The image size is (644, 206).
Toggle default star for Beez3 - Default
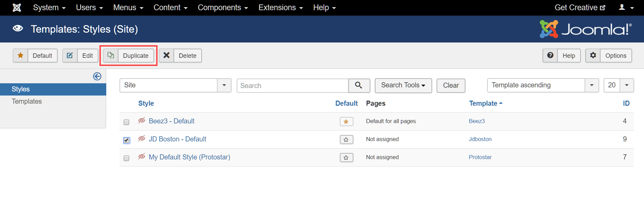click(x=346, y=121)
